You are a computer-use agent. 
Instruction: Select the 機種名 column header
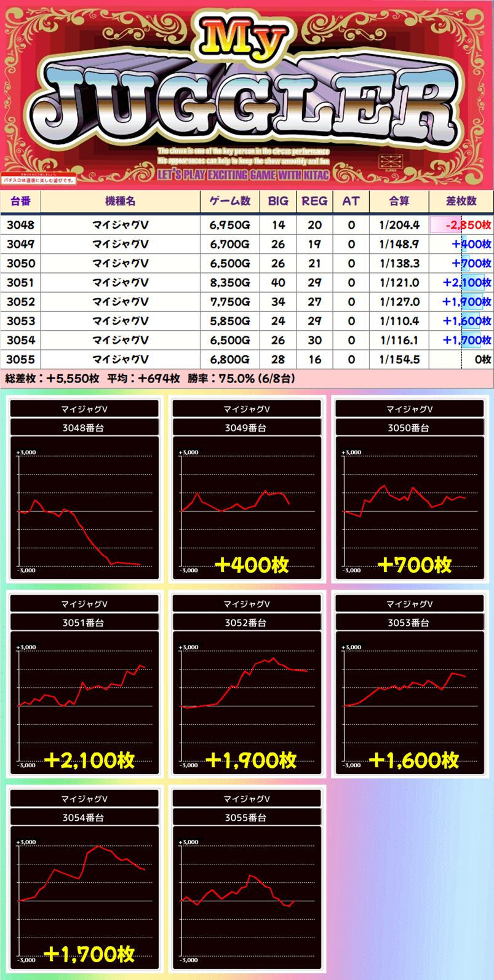[121, 201]
